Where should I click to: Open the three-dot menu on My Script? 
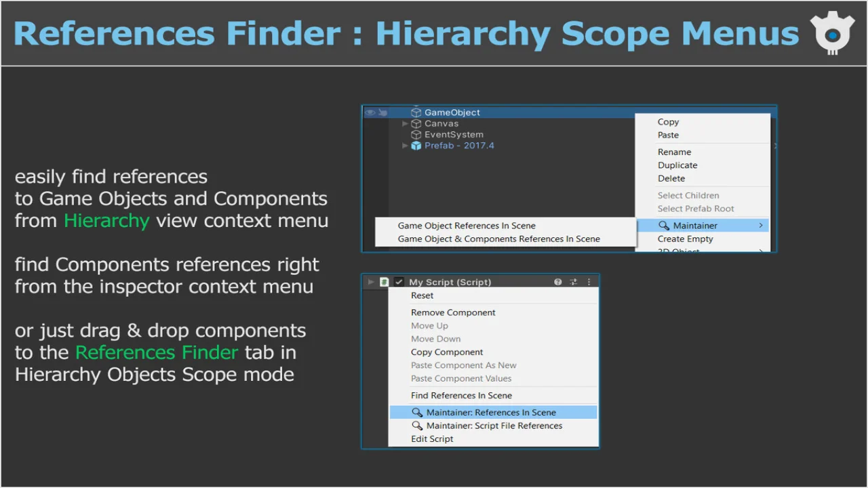[589, 282]
